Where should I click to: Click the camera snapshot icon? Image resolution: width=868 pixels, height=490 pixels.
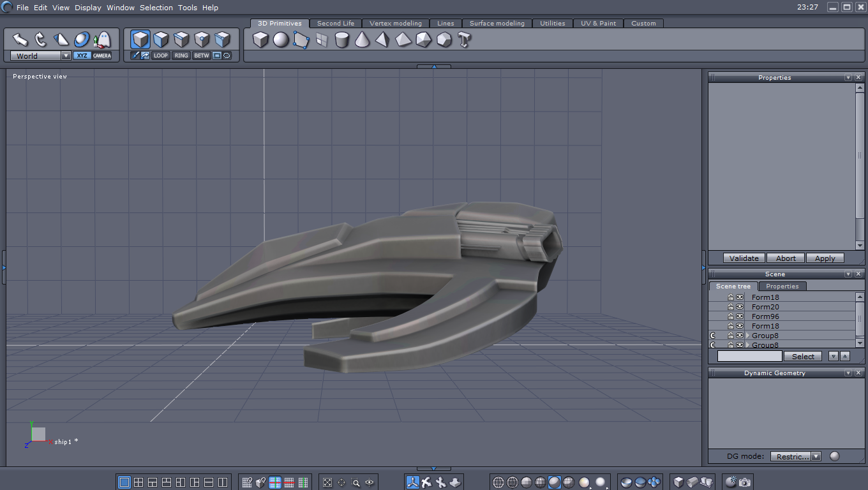point(745,482)
